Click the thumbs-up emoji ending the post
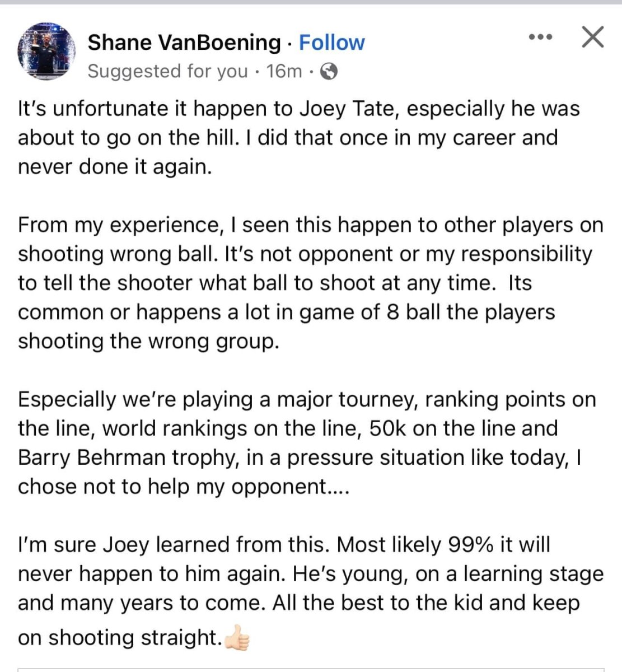The image size is (622, 672). click(x=236, y=638)
